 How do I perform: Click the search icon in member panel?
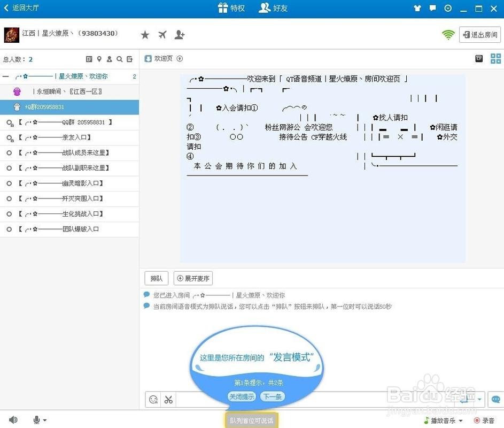coord(120,59)
